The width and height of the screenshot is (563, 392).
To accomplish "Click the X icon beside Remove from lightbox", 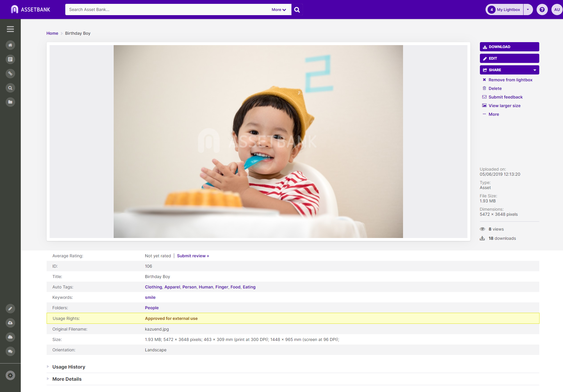I will [484, 80].
